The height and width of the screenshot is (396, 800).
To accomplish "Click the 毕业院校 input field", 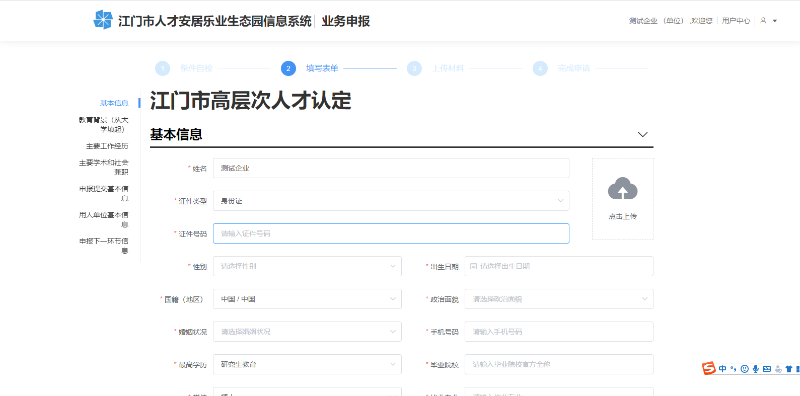I will [x=559, y=364].
